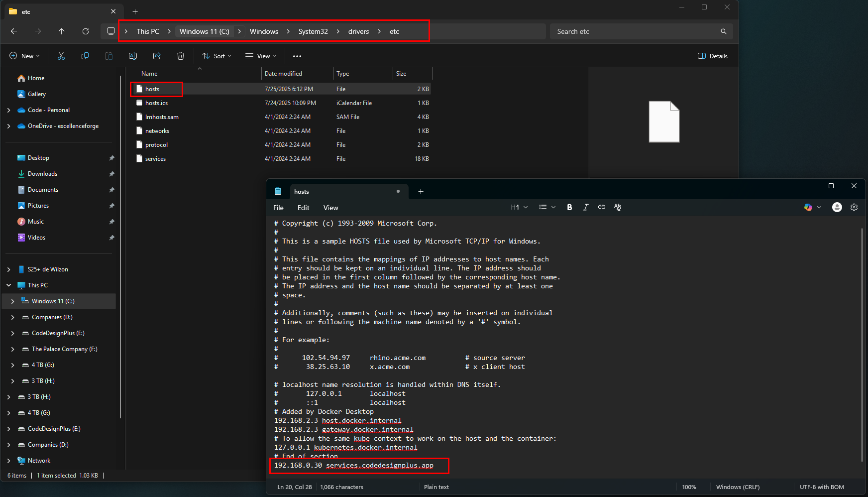Toggle italic formatting in Notepad
This screenshot has height=497, width=868.
point(586,207)
